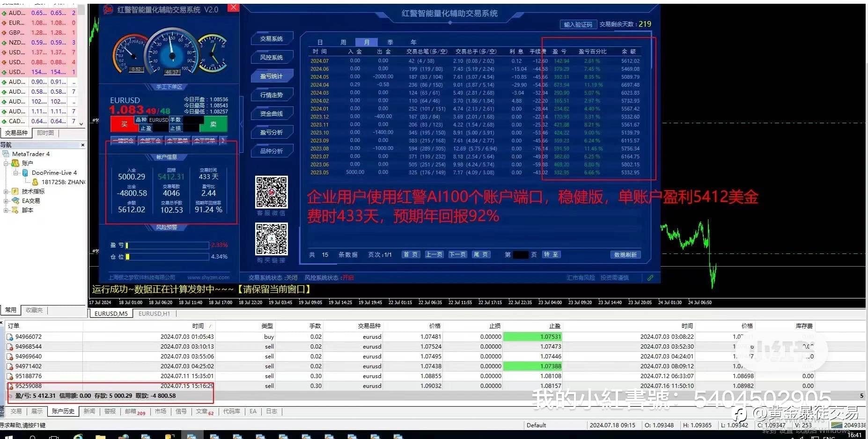Click the GBP symbol row in market watch
Viewport: 868px width, 439px height.
tap(38, 33)
